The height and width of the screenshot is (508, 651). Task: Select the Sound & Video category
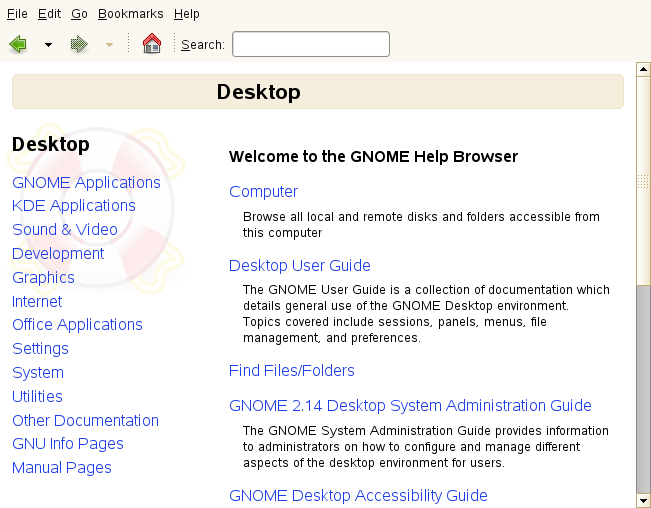pyautogui.click(x=64, y=229)
